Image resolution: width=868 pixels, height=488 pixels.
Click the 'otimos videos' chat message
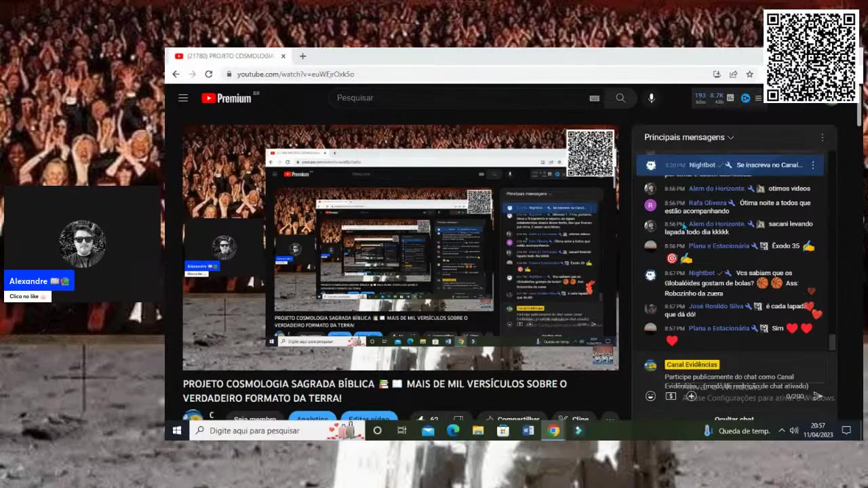point(789,188)
